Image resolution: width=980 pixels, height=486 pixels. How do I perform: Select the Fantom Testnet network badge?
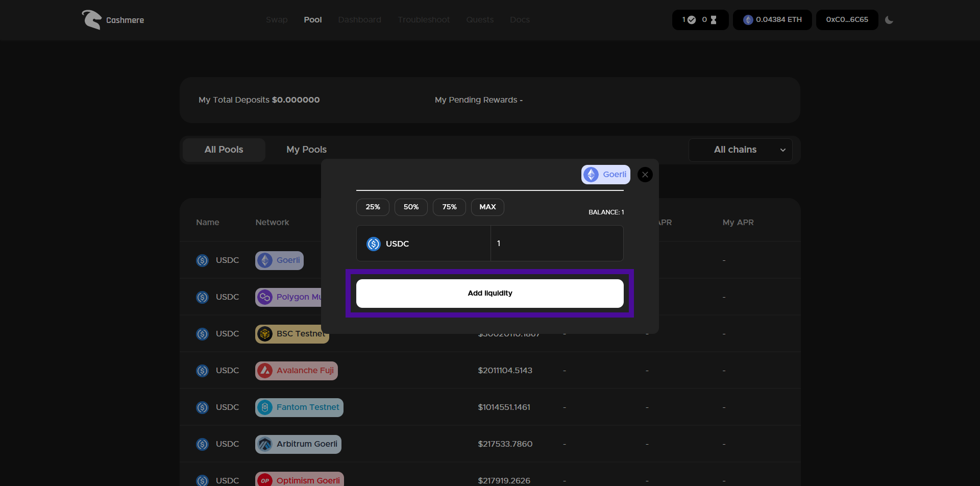pos(299,407)
